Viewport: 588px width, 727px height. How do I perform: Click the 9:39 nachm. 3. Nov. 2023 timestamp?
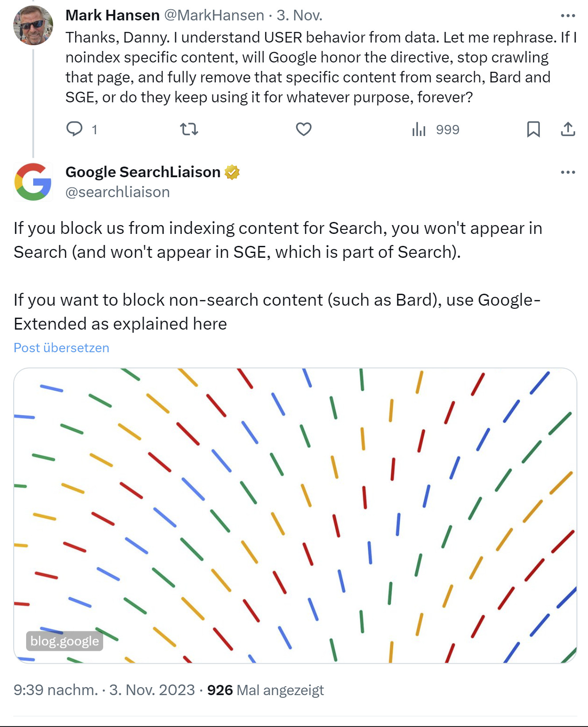coord(104,690)
